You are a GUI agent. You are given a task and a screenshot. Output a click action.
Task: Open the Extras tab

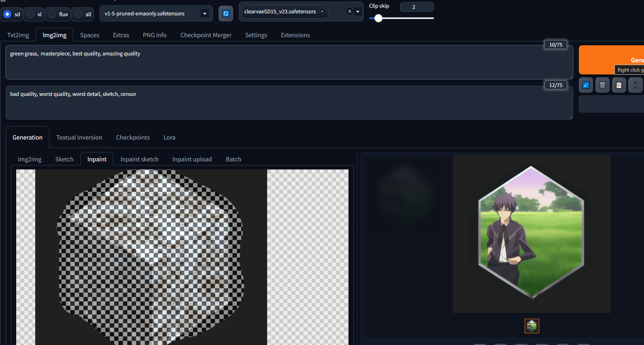[x=121, y=35]
